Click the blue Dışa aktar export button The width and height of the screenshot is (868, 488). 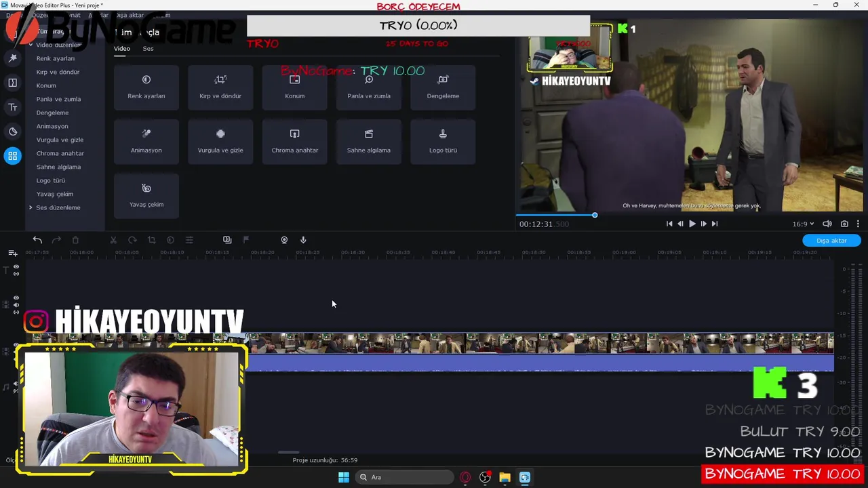click(x=831, y=241)
